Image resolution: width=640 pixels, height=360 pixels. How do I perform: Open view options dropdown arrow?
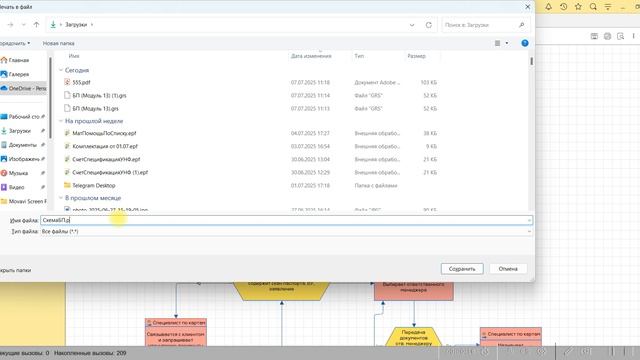(507, 43)
